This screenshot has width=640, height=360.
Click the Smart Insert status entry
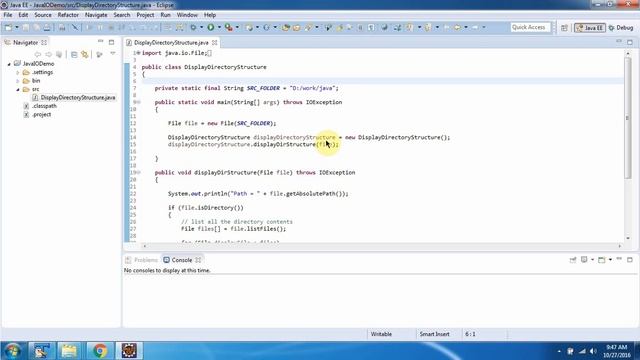(434, 334)
